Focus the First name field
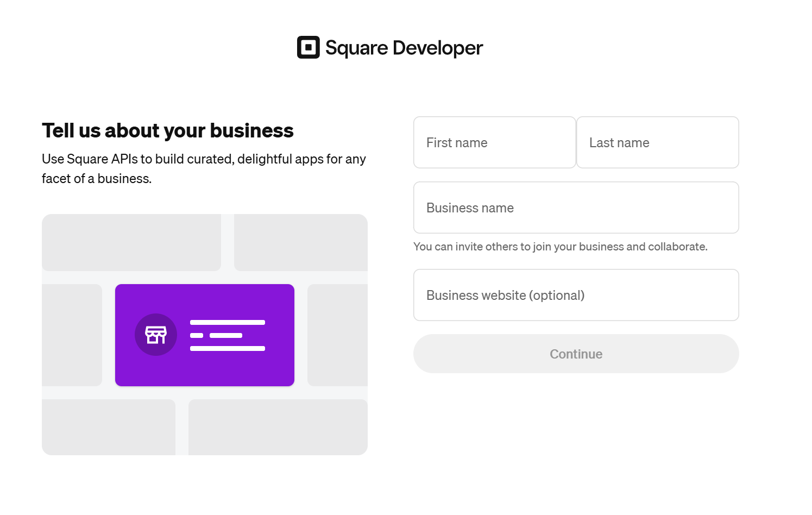This screenshot has height=515, width=812. pos(494,142)
